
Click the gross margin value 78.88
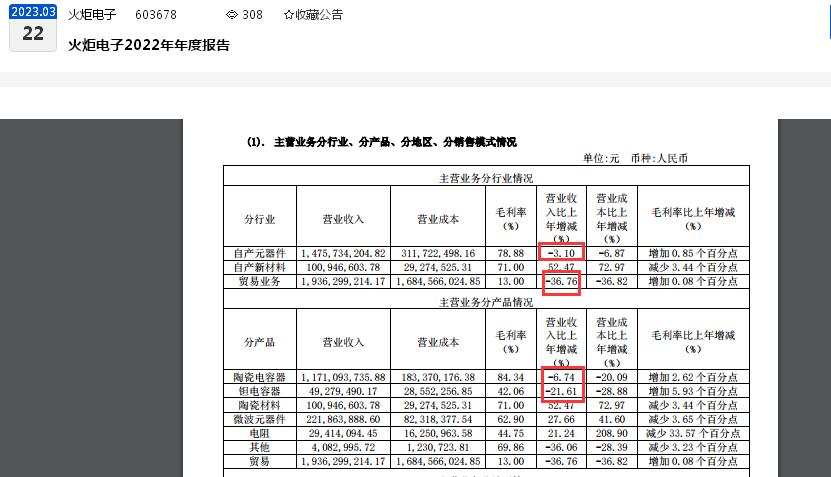[x=510, y=253]
